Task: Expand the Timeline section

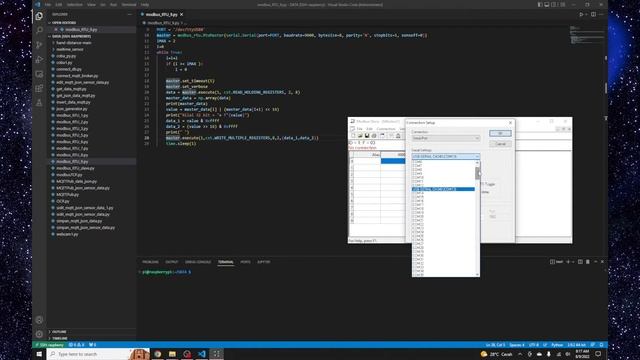Action: (60, 338)
